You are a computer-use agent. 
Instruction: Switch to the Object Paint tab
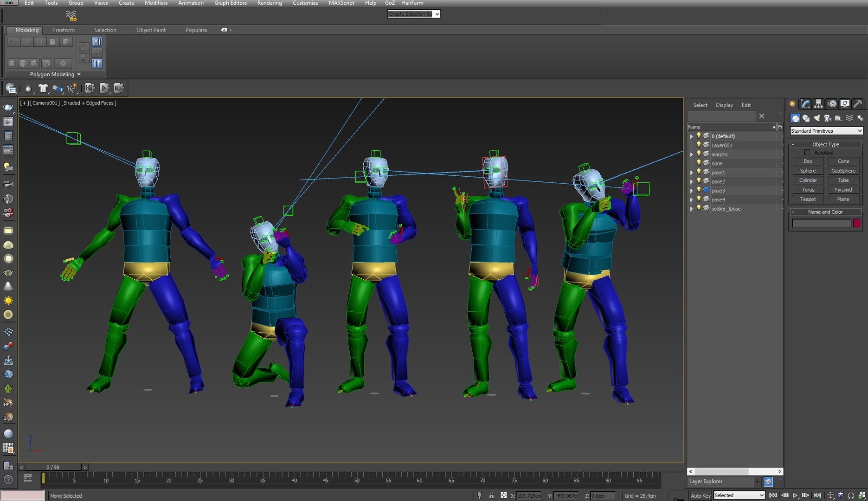[x=151, y=30]
